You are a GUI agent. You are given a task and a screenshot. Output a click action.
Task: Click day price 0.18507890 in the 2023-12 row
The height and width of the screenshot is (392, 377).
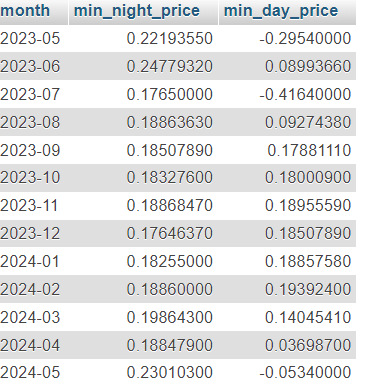click(308, 233)
